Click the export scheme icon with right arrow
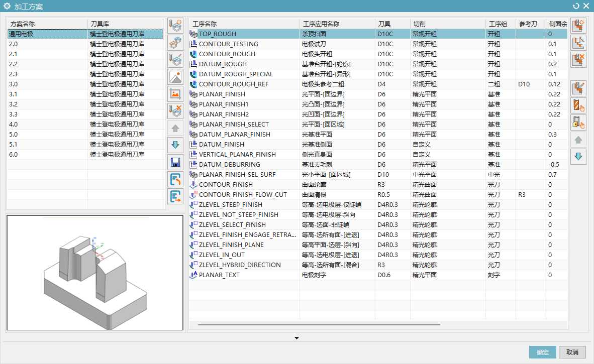 175,196
